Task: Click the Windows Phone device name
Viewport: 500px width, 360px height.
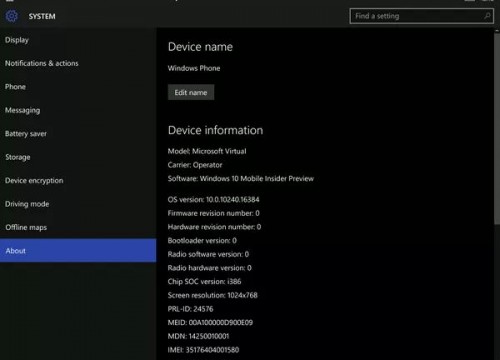Action: click(194, 68)
